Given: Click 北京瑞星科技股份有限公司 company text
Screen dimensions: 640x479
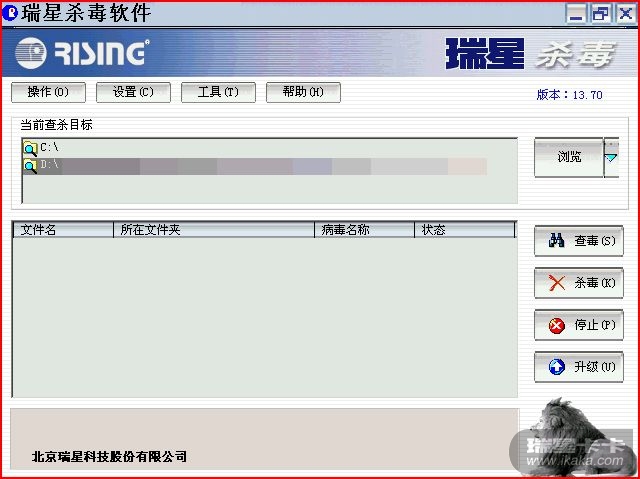Looking at the screenshot, I should [x=109, y=456].
